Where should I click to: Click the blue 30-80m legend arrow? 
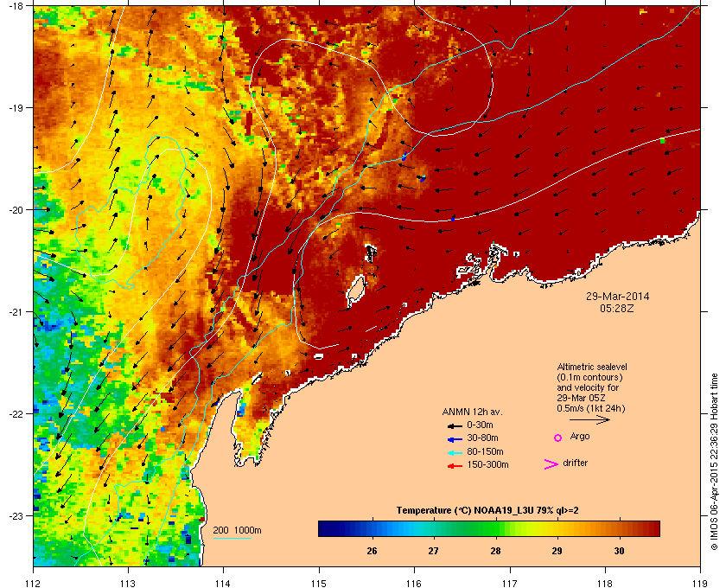[455, 438]
